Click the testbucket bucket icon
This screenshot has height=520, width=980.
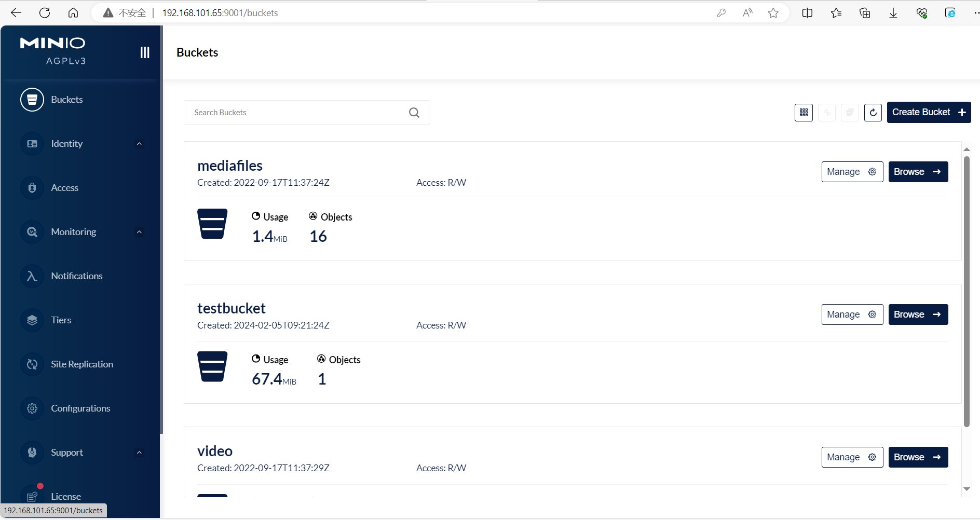click(212, 366)
